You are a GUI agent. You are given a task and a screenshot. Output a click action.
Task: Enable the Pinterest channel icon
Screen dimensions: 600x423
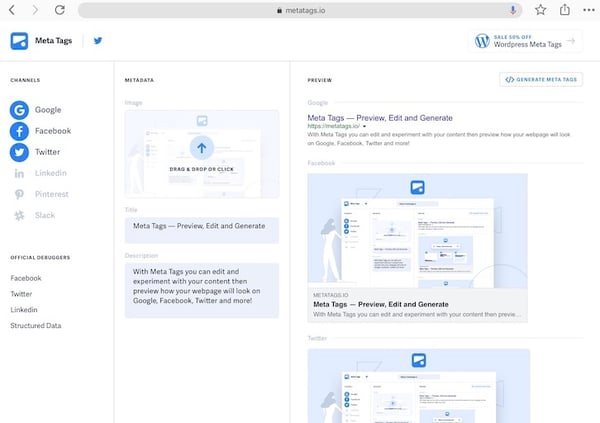(19, 194)
